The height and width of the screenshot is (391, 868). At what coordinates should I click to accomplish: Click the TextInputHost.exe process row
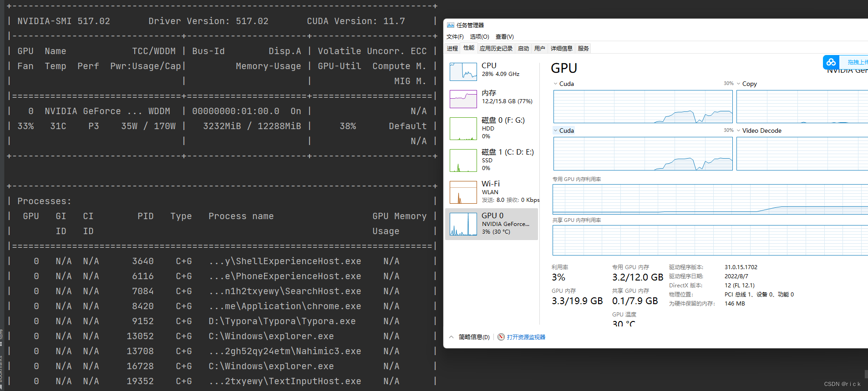point(222,381)
